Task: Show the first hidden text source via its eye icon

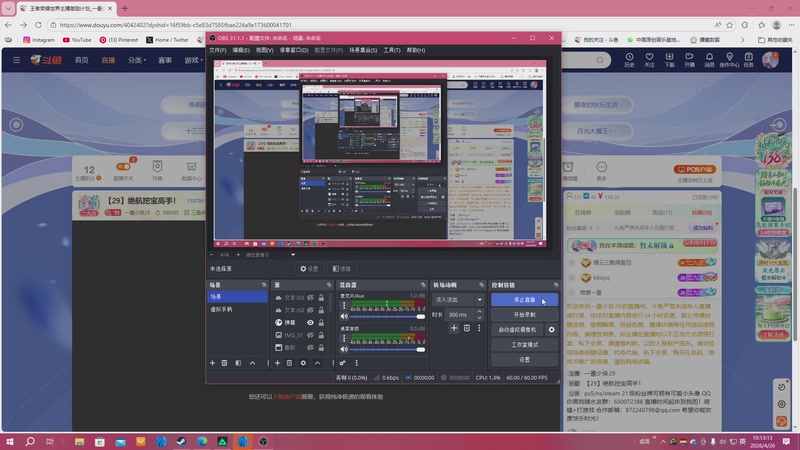Action: 310,297
